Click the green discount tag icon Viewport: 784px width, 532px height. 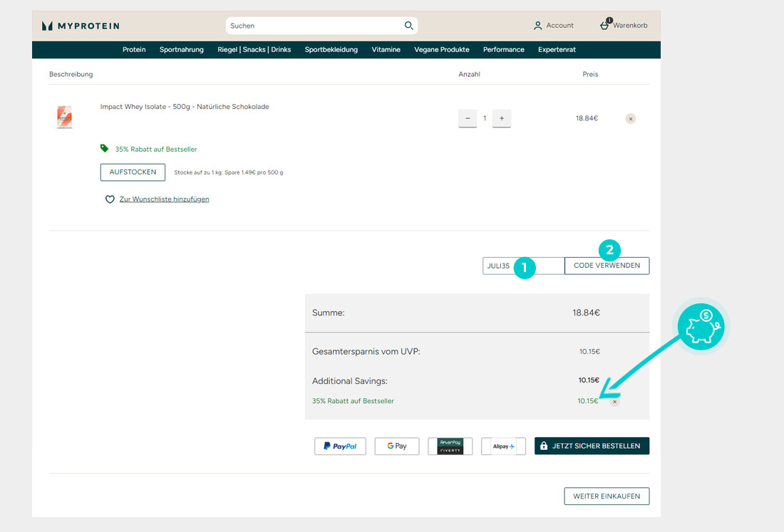click(104, 148)
